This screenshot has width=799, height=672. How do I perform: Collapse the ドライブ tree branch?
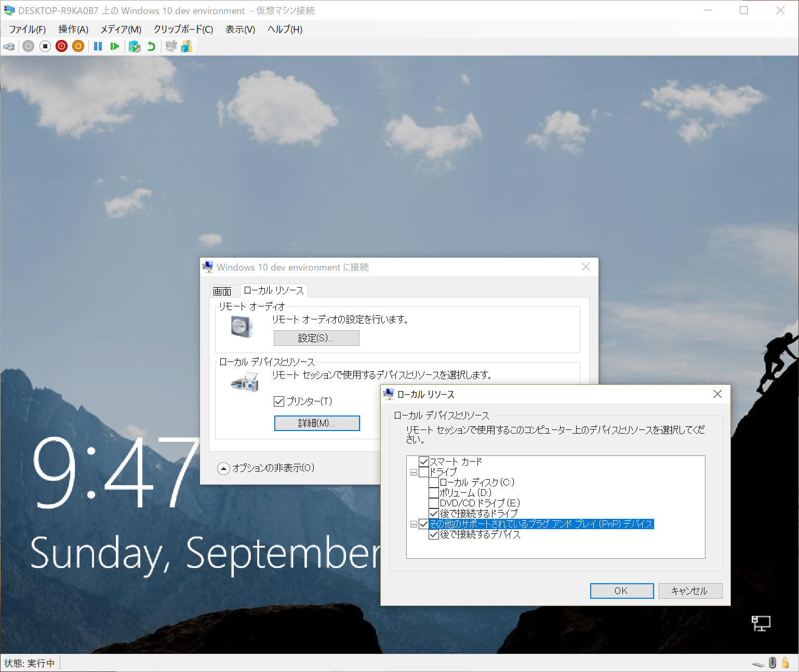(414, 472)
